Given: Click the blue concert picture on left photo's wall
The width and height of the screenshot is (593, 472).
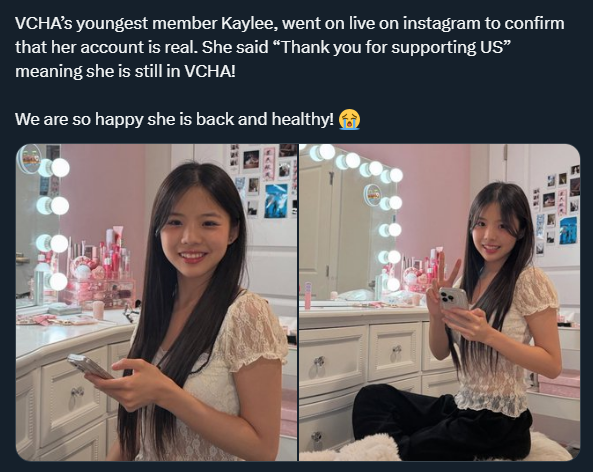Looking at the screenshot, I should (276, 201).
